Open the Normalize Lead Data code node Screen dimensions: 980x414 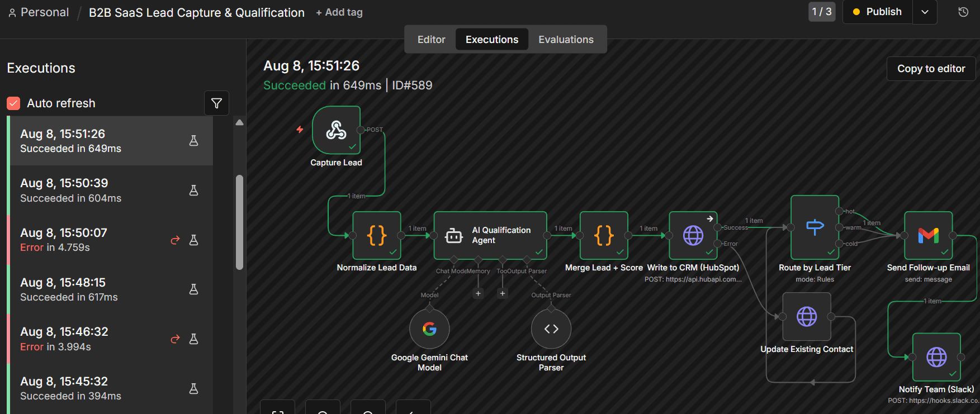click(377, 235)
